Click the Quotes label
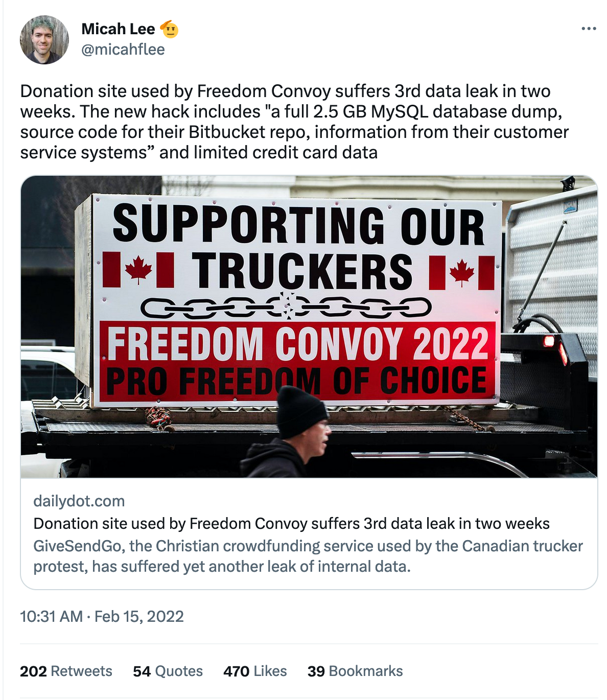Image resolution: width=607 pixels, height=700 pixels. (x=180, y=671)
